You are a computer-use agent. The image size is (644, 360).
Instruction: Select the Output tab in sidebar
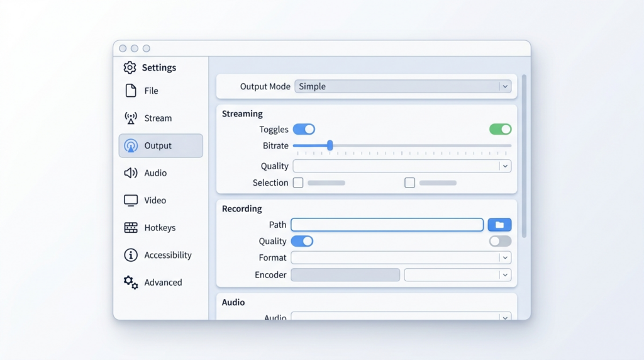[161, 145]
